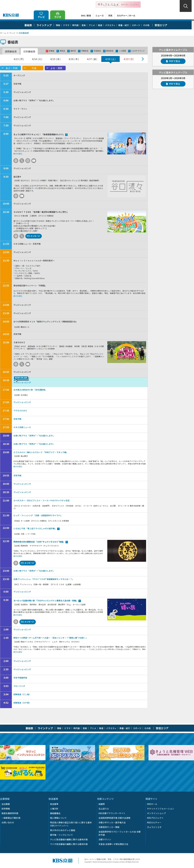Viewport: 194px width, 868px height.
Task: Open アクセスKBS program link
Action: pyautogui.click(x=20, y=411)
